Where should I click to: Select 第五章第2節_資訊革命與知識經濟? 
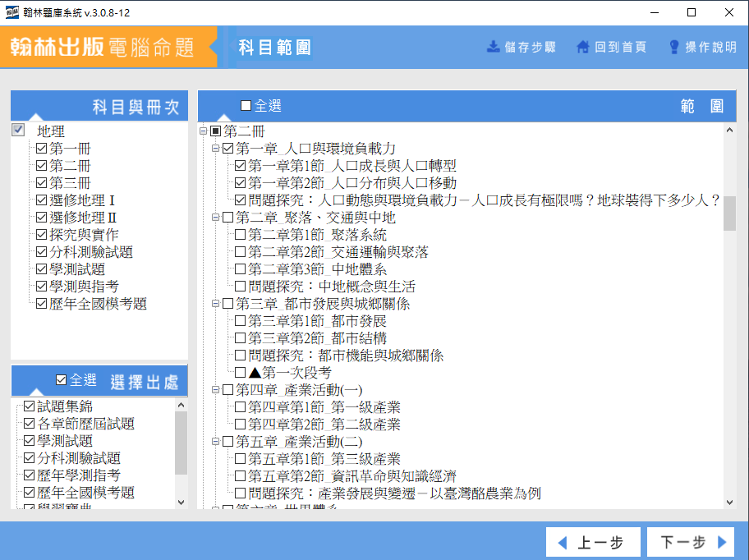click(352, 476)
